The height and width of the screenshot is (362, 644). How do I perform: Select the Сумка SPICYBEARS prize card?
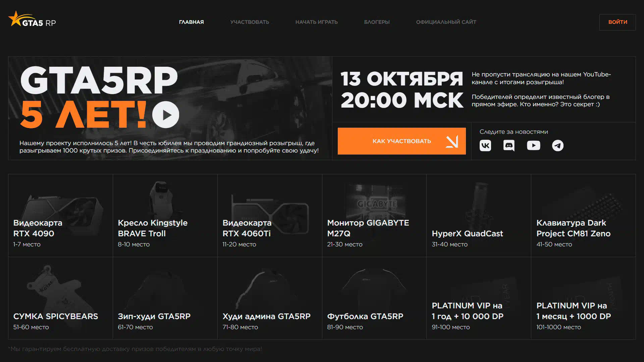60,298
